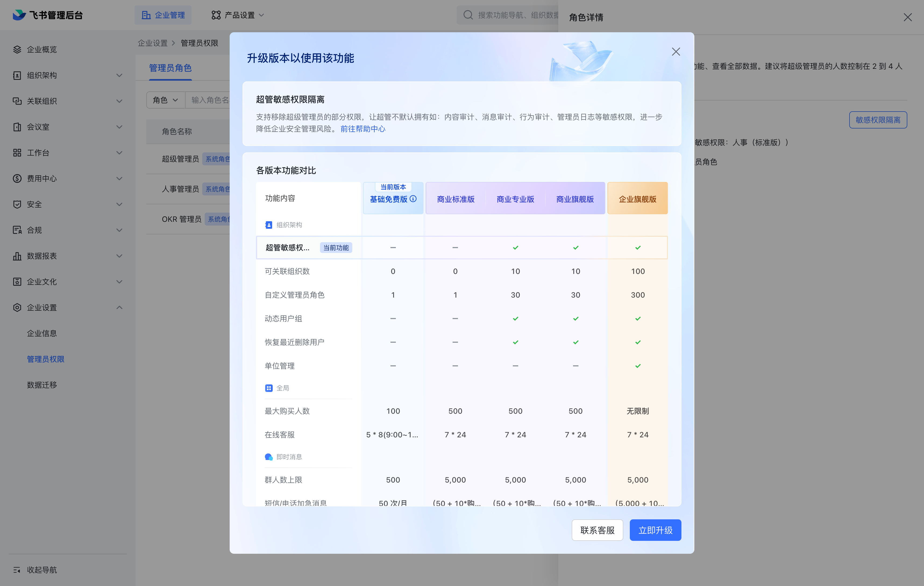The image size is (924, 586).
Task: Open the 前往帮助中心 link
Action: click(363, 129)
